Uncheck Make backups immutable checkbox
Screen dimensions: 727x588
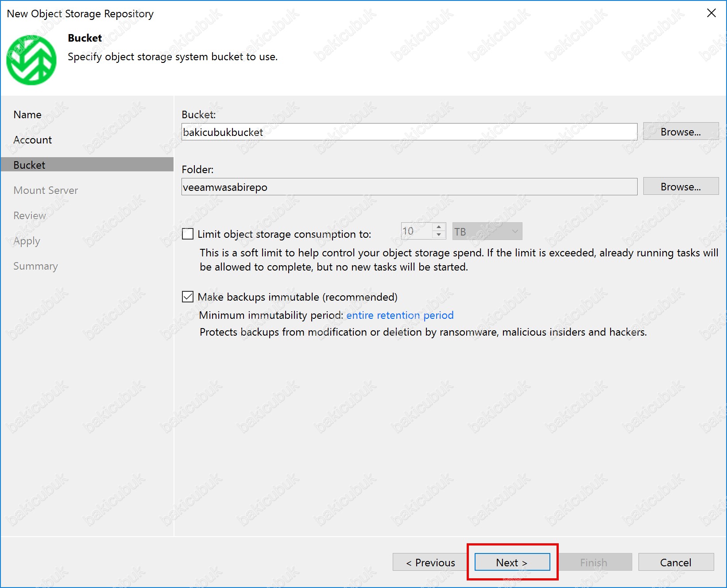click(188, 297)
